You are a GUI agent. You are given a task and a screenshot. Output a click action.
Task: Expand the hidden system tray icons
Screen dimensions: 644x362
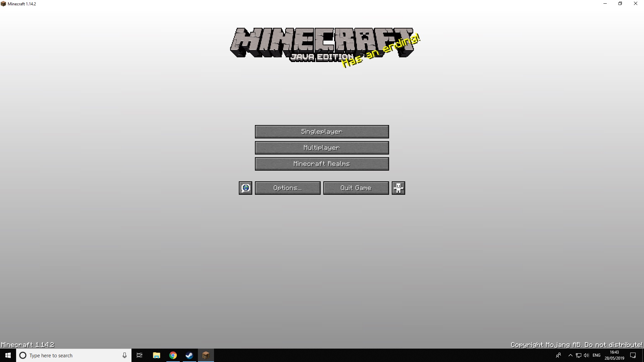[570, 355]
